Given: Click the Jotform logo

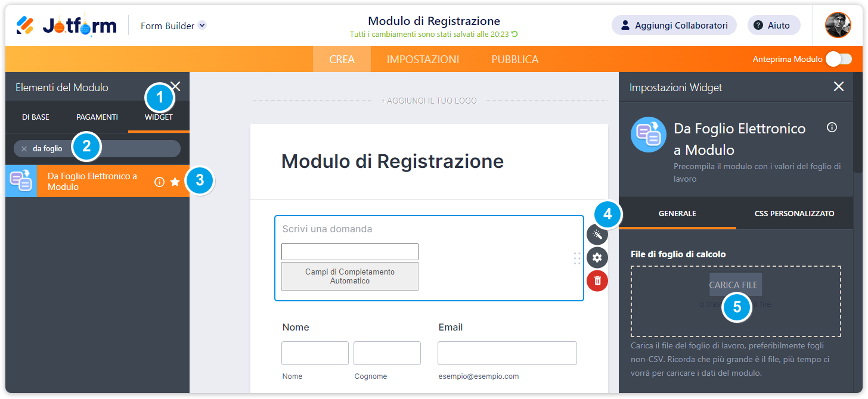Looking at the screenshot, I should [x=66, y=26].
